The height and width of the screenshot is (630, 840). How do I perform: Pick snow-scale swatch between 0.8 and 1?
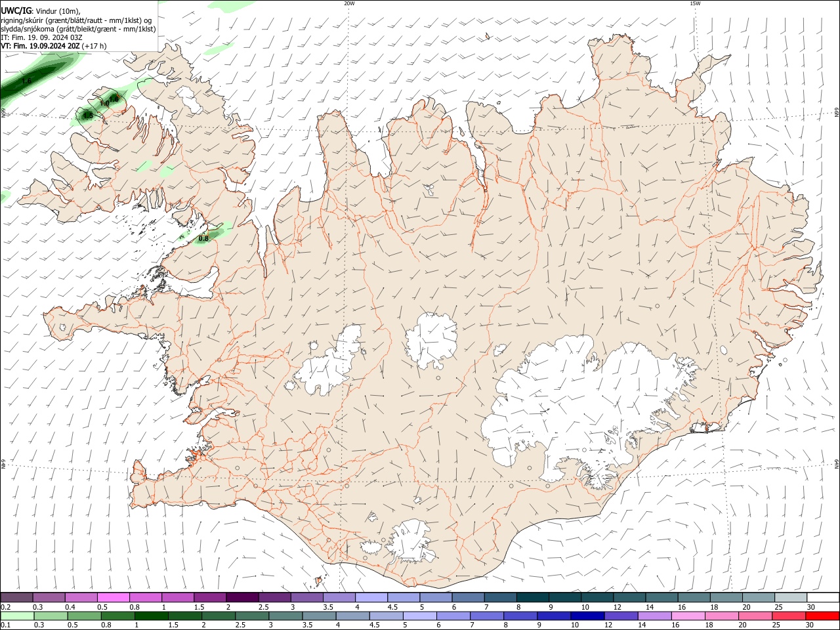[x=146, y=598]
